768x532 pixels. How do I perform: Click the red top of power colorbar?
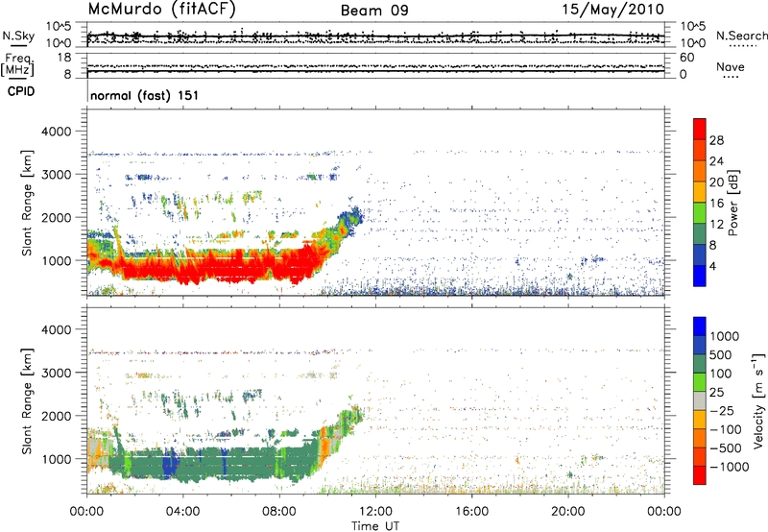pyautogui.click(x=700, y=130)
